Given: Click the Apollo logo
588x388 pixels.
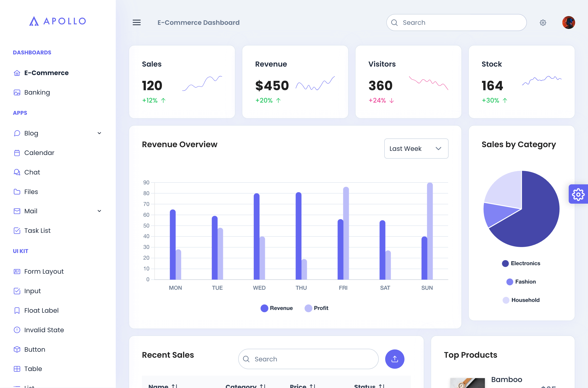Looking at the screenshot, I should (x=57, y=21).
